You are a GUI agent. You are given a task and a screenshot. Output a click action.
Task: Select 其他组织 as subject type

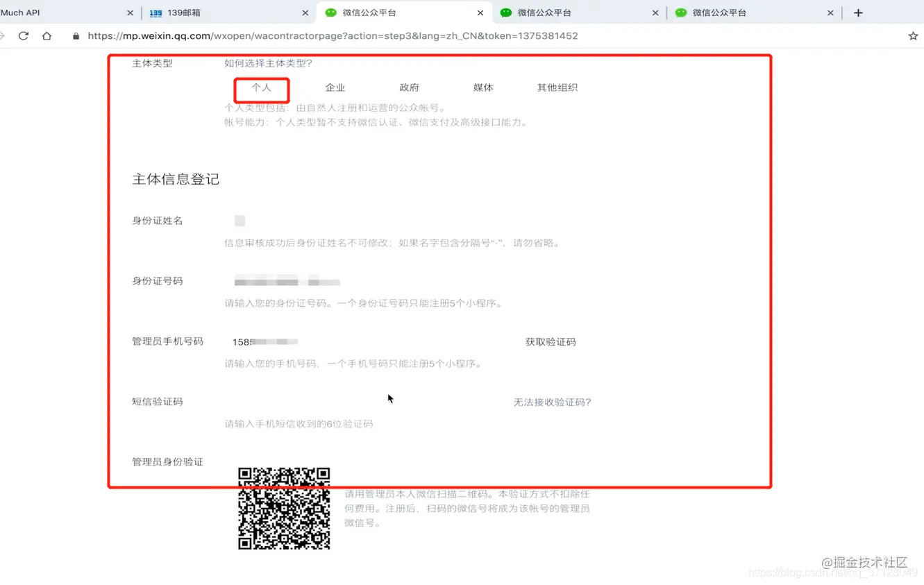[557, 88]
